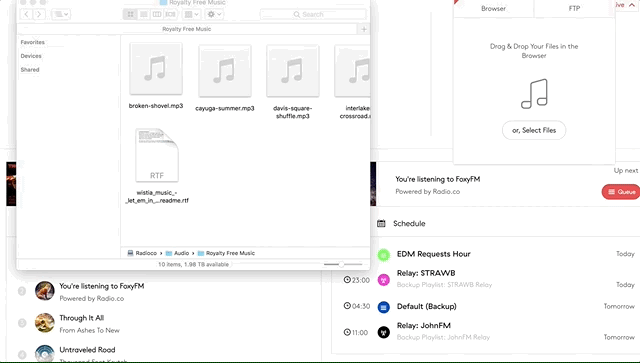
Task: Open the red Queue button
Action: coord(621,192)
